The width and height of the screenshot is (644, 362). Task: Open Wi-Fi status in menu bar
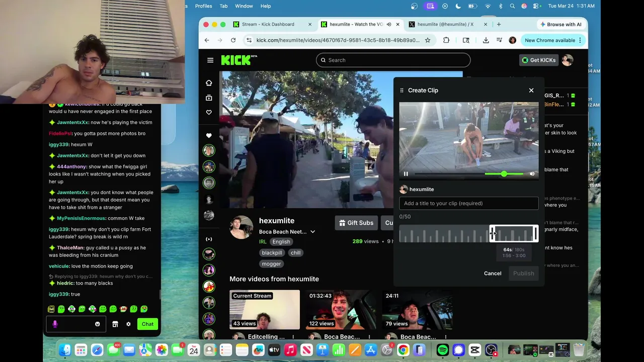tap(488, 6)
